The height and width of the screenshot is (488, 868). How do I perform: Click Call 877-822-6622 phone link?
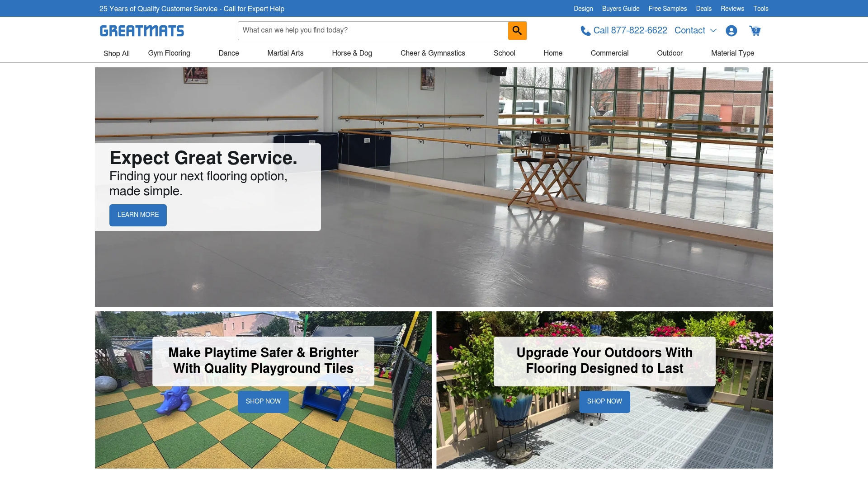point(631,30)
